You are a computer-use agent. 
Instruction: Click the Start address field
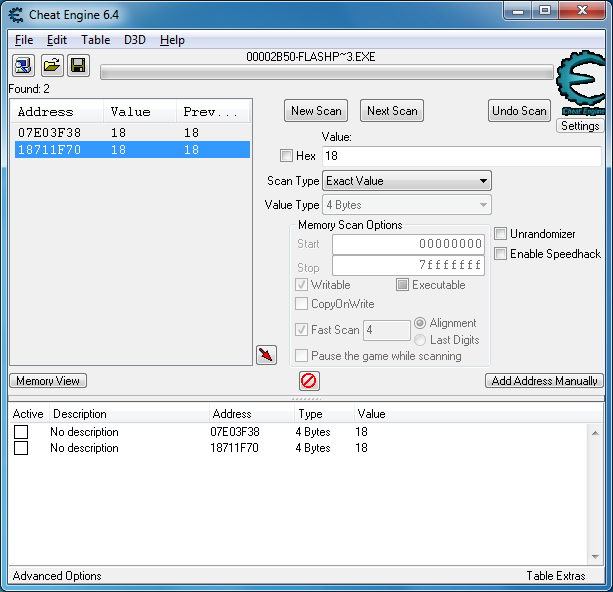[x=409, y=244]
